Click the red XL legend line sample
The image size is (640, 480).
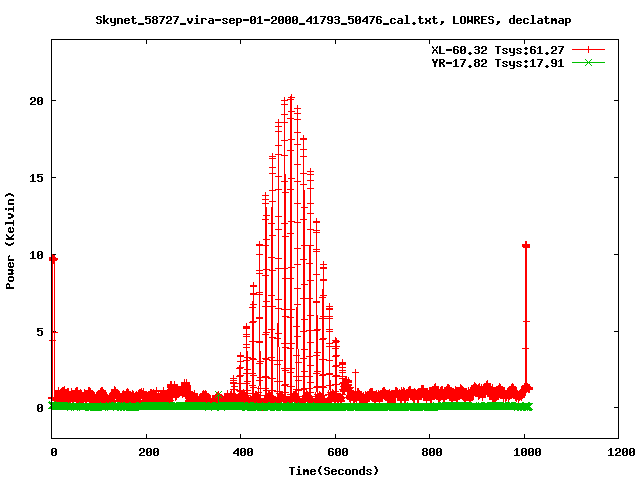[588, 50]
